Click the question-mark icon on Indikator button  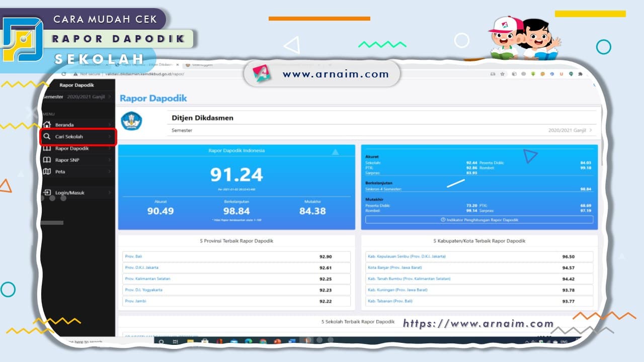click(443, 220)
